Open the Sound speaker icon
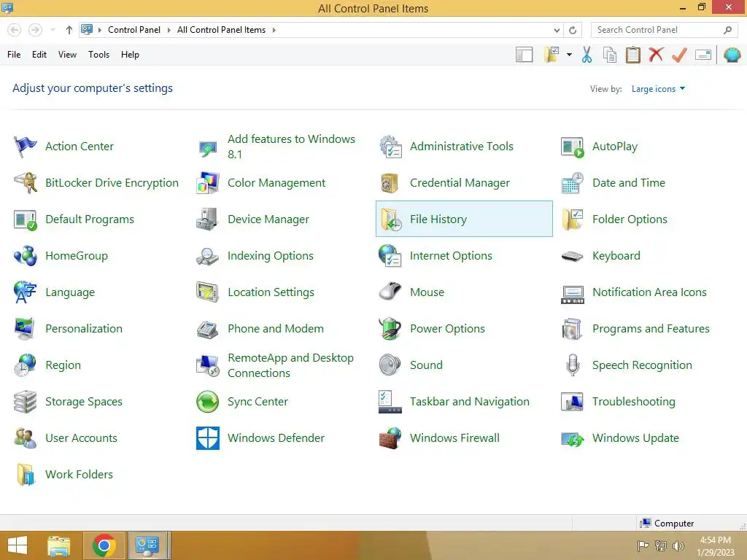Image resolution: width=747 pixels, height=560 pixels. (390, 365)
